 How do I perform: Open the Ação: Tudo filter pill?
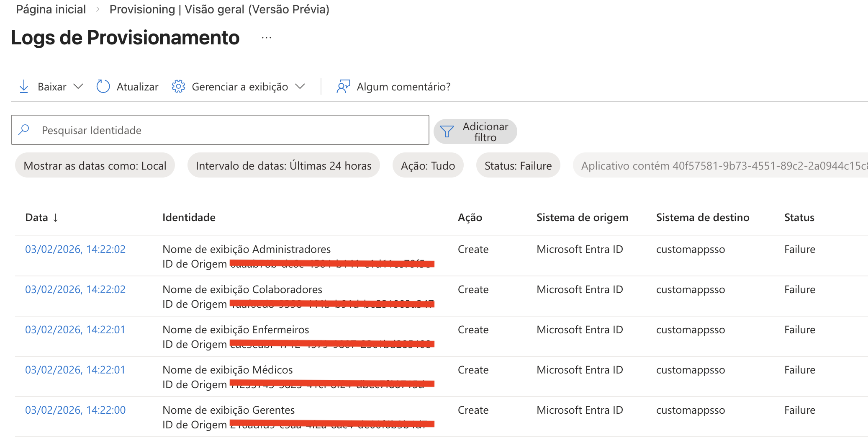[428, 165]
